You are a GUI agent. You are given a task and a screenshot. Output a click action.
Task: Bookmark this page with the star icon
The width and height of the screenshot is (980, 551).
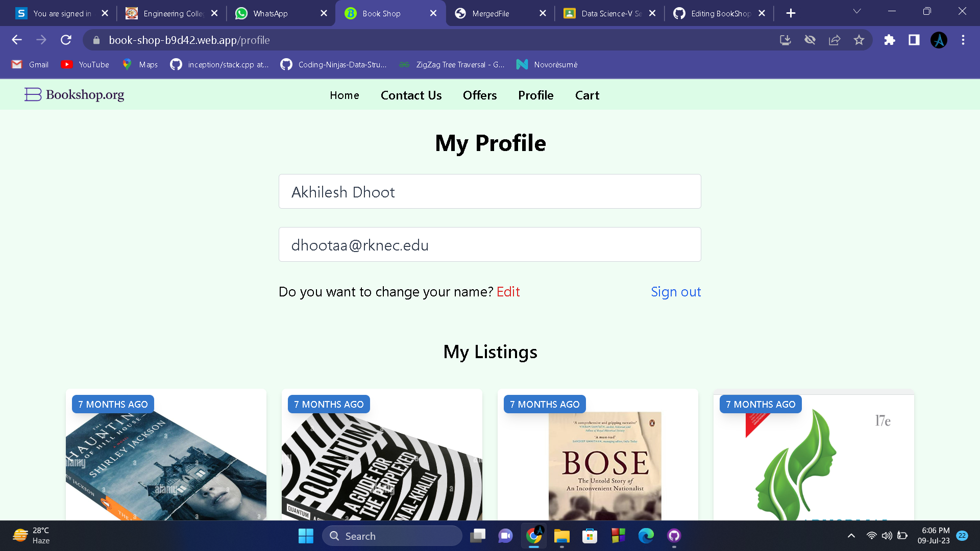coord(859,40)
